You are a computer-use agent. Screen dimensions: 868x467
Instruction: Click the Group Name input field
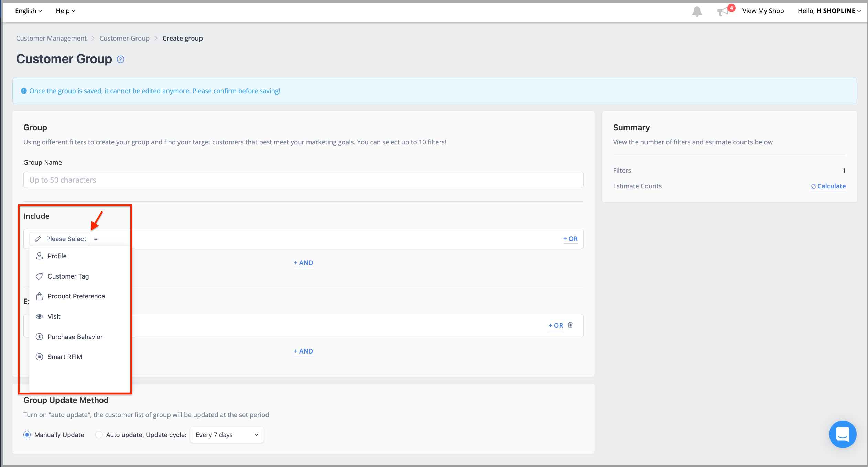pos(303,180)
